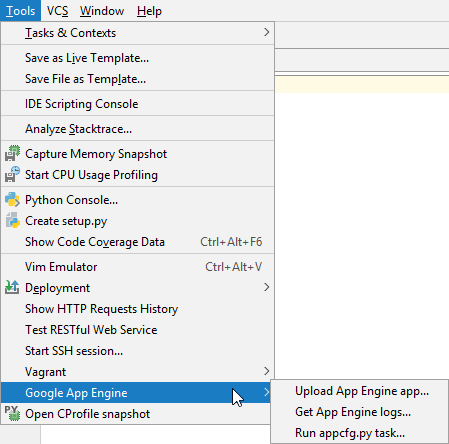
Task: Open the VCS menu
Action: 57,11
